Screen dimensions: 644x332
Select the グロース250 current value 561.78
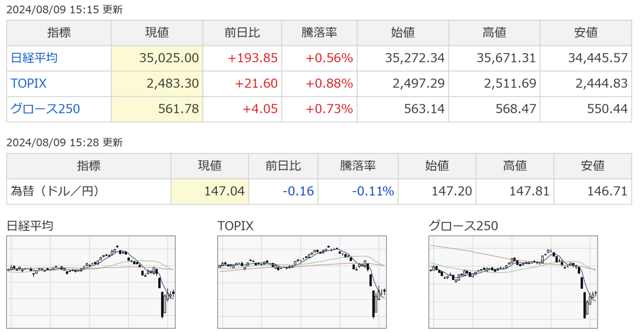[x=179, y=109]
